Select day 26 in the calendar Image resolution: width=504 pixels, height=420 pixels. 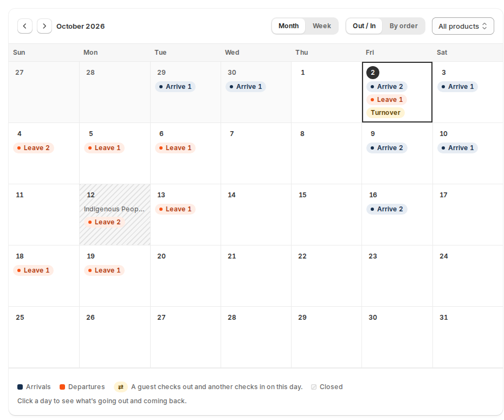(115, 337)
